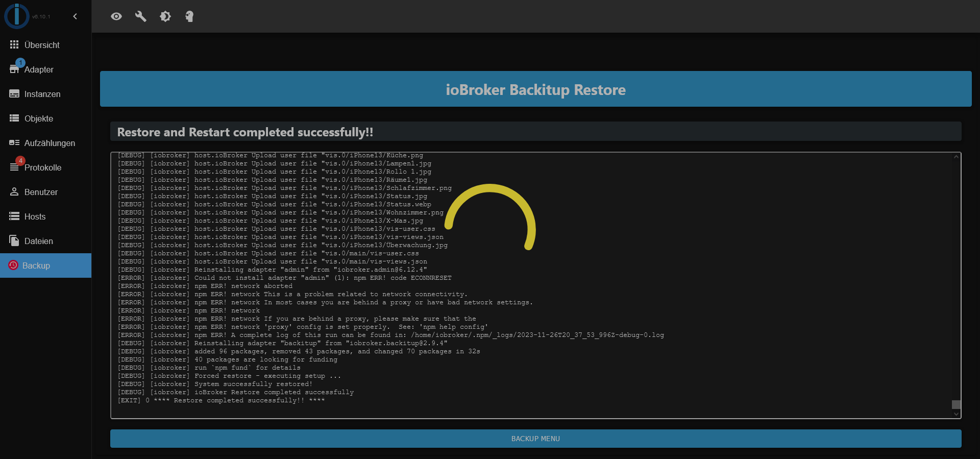Open Benutzer menu entry
Screen dimensions: 980x459
[45, 192]
